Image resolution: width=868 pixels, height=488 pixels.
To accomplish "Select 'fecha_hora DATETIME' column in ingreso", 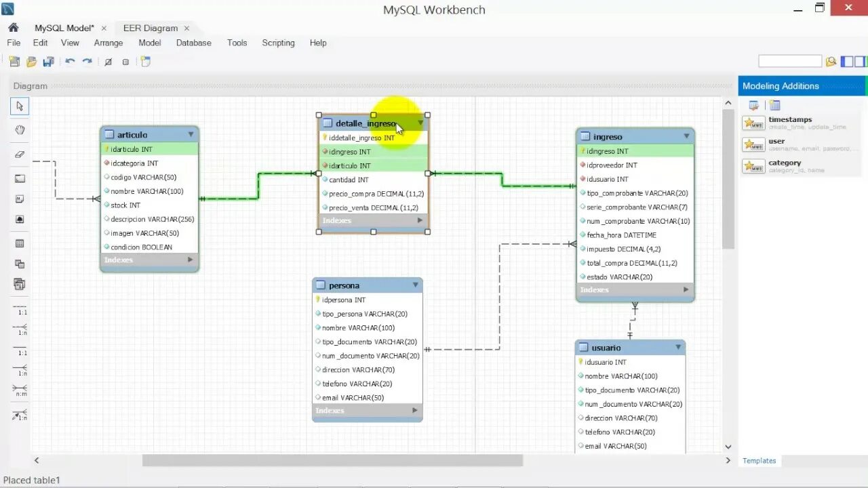I will (x=635, y=235).
